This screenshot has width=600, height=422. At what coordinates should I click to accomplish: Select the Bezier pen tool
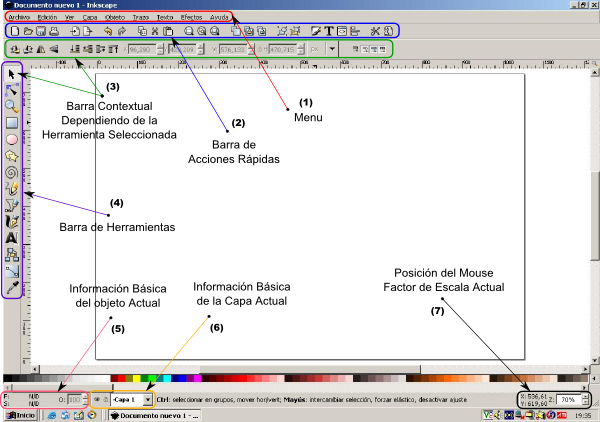(x=11, y=205)
